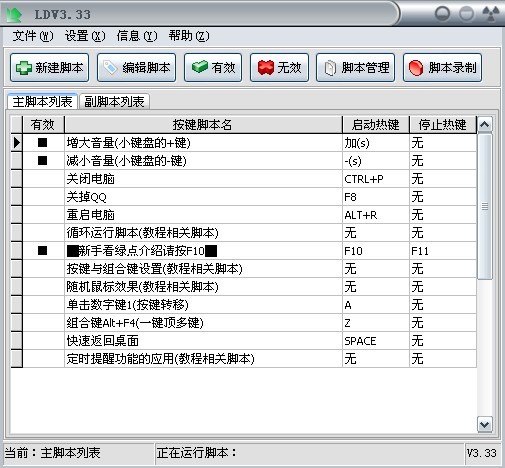Toggle the 有效 cell of 随机鼠标效果 row
The image size is (505, 468).
point(43,287)
